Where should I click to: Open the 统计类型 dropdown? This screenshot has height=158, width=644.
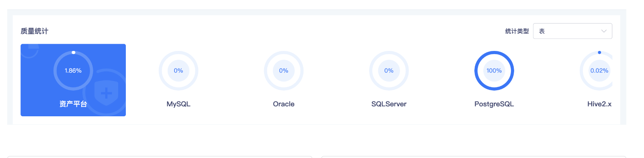pyautogui.click(x=572, y=31)
